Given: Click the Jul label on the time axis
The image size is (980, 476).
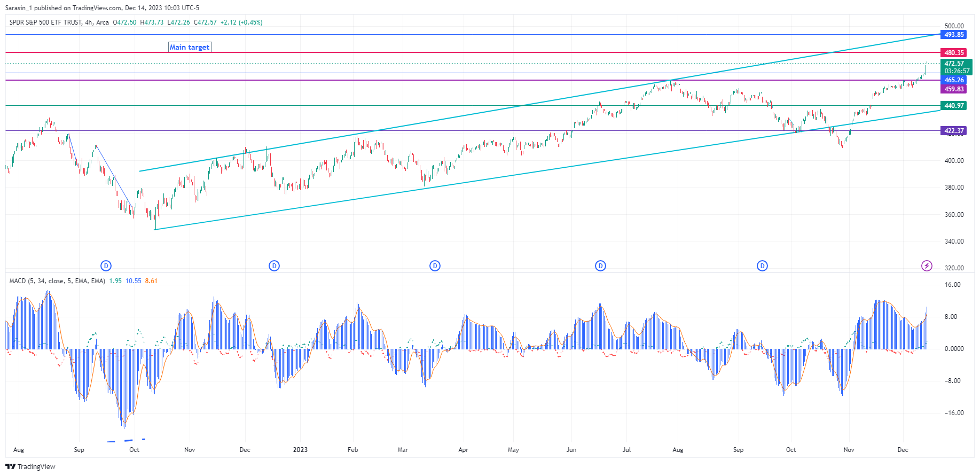Looking at the screenshot, I should [626, 450].
